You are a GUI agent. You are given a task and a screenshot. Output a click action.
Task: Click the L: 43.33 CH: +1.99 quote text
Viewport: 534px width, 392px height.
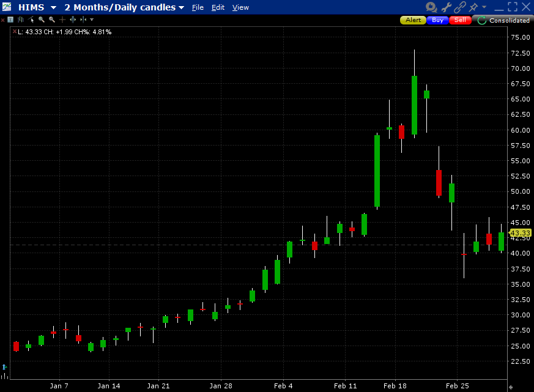pos(65,32)
